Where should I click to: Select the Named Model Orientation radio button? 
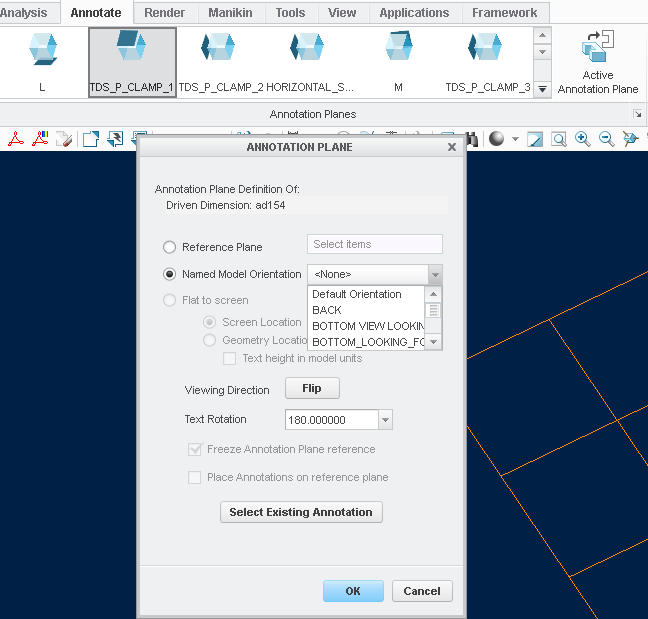point(169,274)
